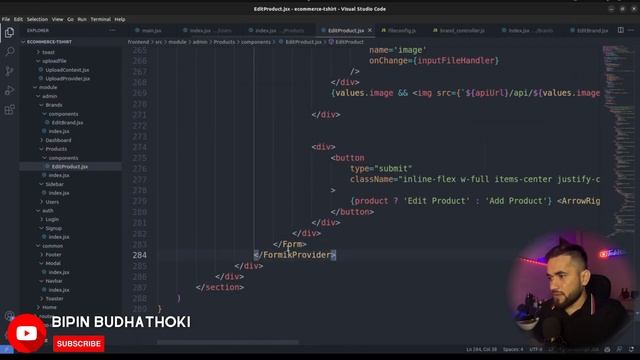Collapse the Navbar folder
Screen dimensions: 640x360
(x=53, y=281)
